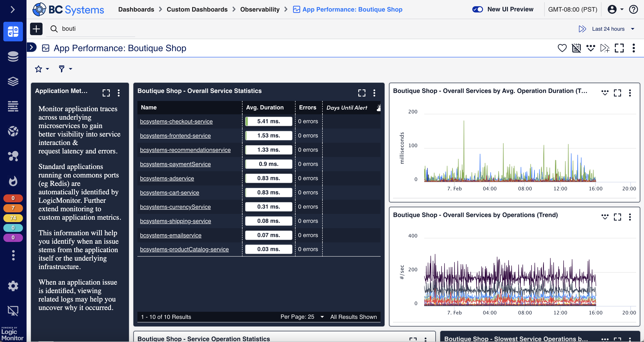Disable the New UI Preview toggle
The image size is (644, 342).
(477, 9)
